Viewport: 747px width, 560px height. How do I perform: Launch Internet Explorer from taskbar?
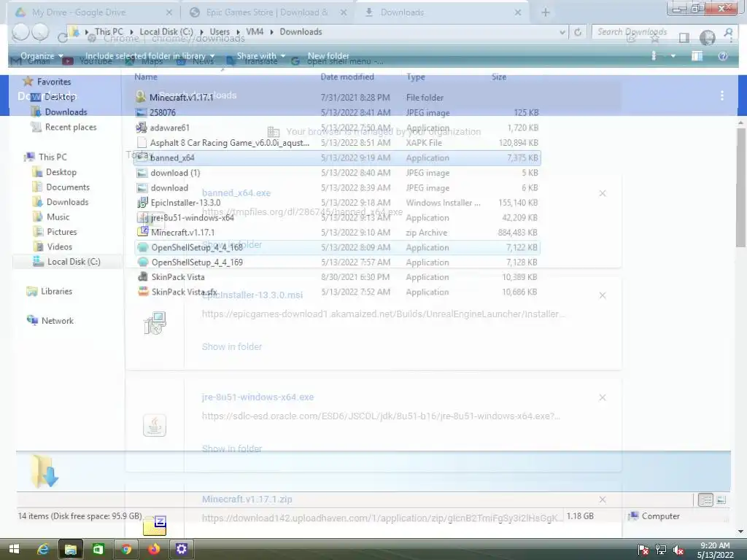click(43, 549)
